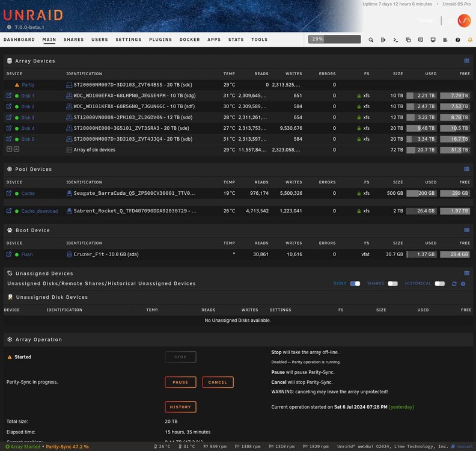
Task: Open the notifications bell icon
Action: pos(470,40)
